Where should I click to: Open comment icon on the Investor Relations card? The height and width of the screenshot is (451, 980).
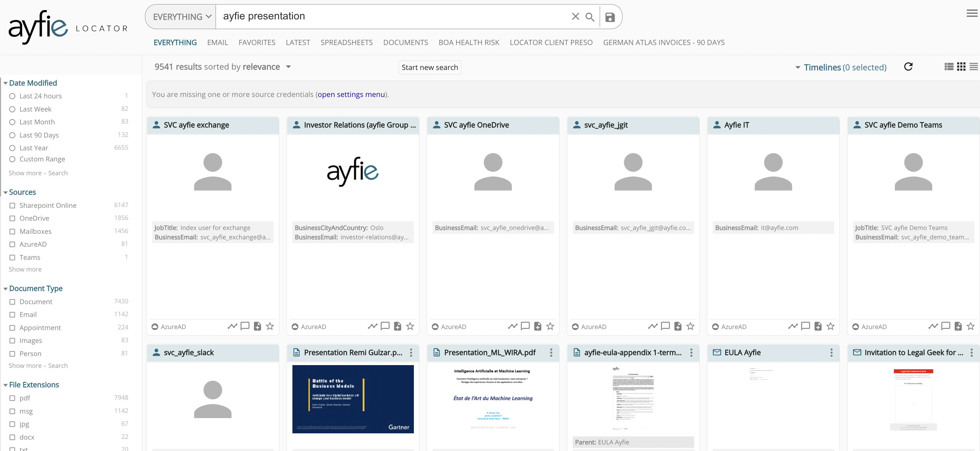point(384,326)
